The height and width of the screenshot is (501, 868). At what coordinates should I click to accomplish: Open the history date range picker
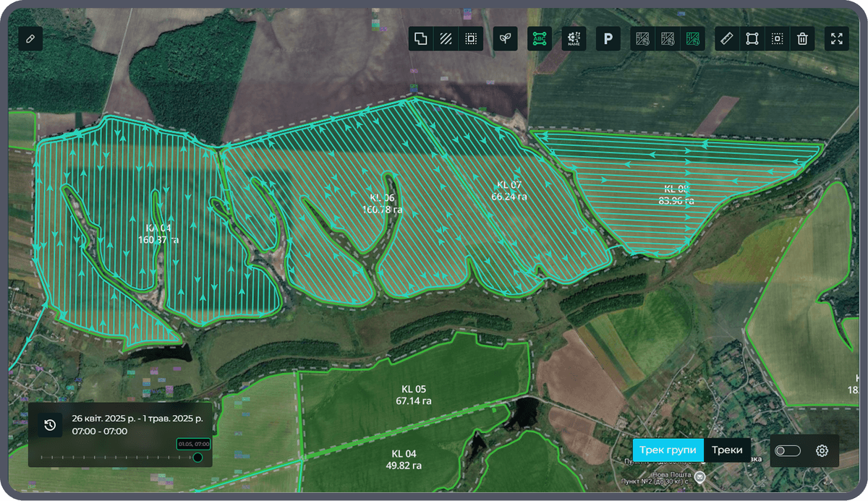[50, 424]
